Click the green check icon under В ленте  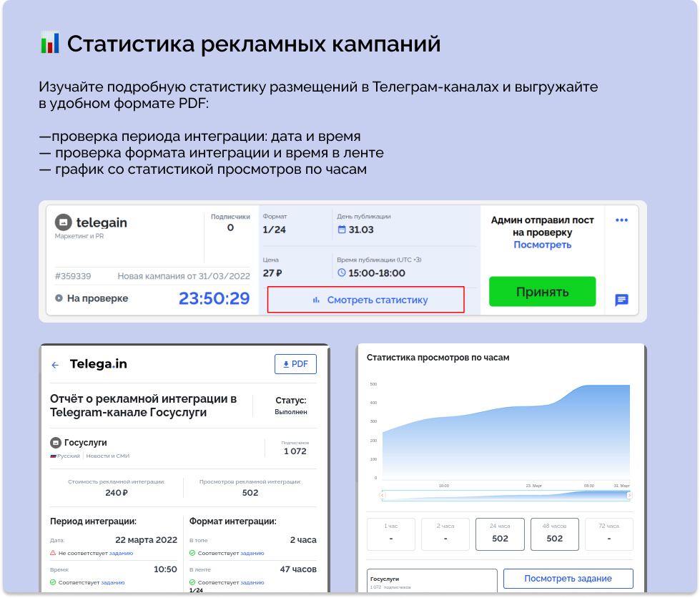[192, 582]
